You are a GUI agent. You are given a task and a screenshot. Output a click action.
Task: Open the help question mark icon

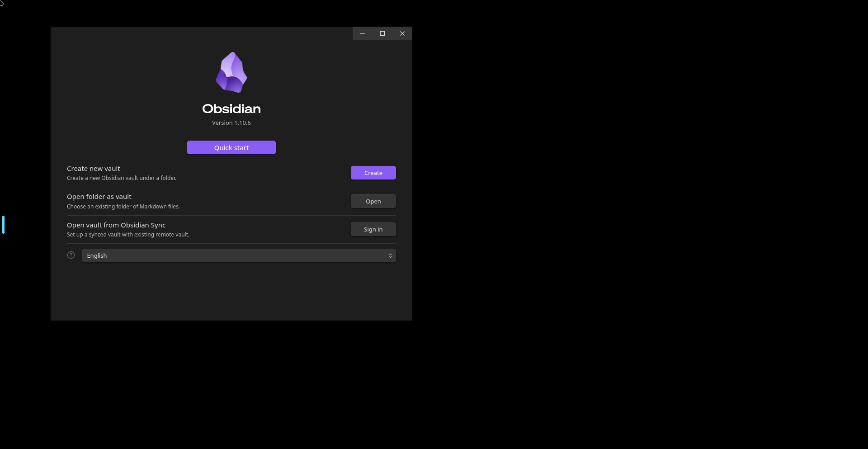(71, 255)
